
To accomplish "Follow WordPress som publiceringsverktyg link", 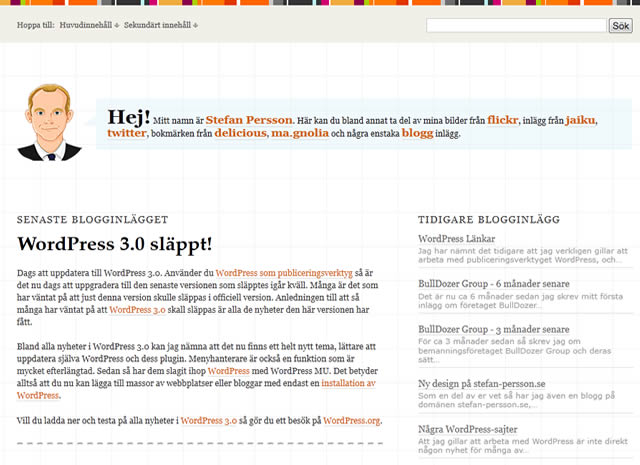I will pyautogui.click(x=284, y=272).
